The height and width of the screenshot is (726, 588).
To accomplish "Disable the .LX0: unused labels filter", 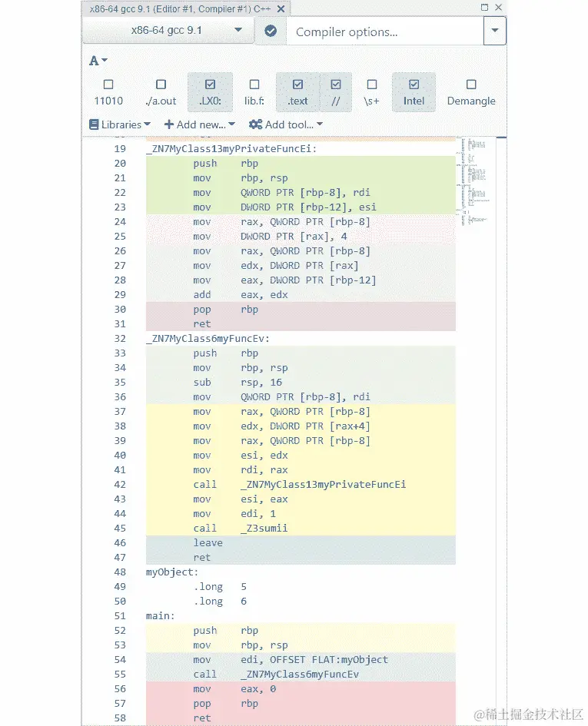I will click(210, 92).
